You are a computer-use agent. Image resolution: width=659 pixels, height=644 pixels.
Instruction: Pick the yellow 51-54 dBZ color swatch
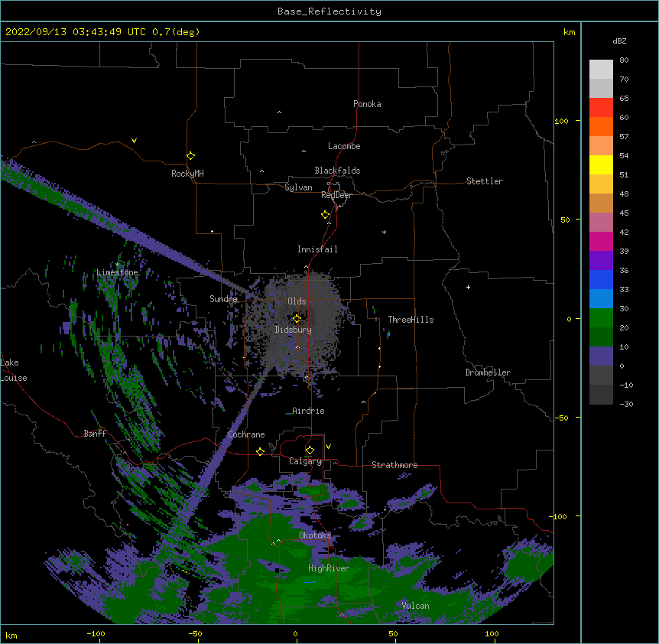click(x=601, y=164)
